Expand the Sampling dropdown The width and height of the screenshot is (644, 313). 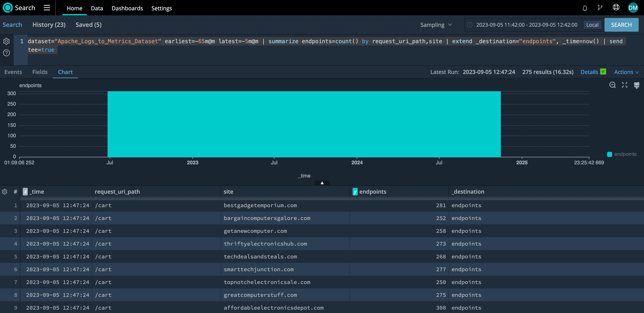(x=436, y=25)
